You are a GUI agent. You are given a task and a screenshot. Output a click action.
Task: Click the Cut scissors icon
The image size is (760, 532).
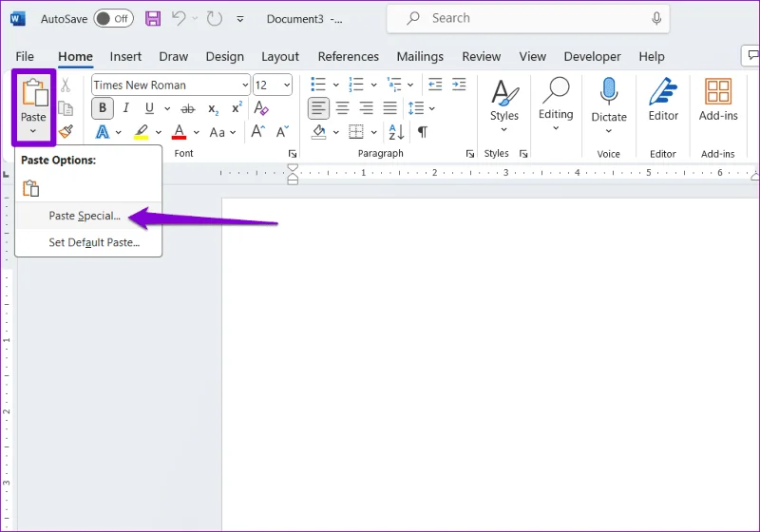[x=66, y=85]
